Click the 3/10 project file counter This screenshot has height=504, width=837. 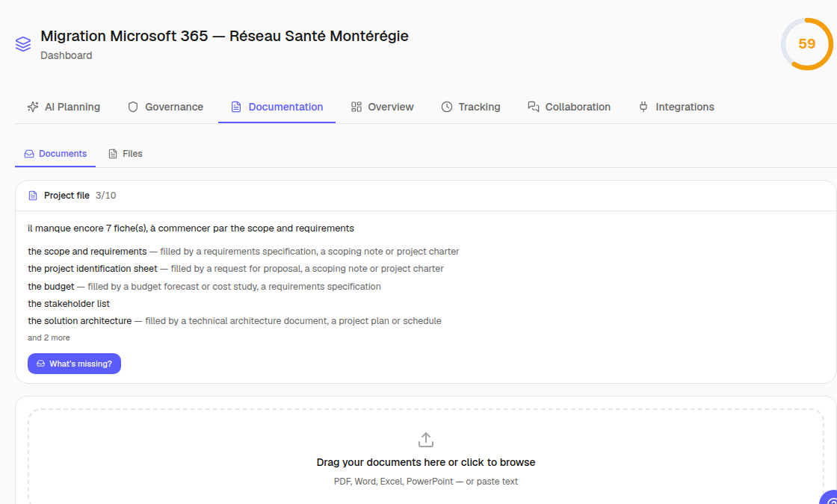click(105, 196)
